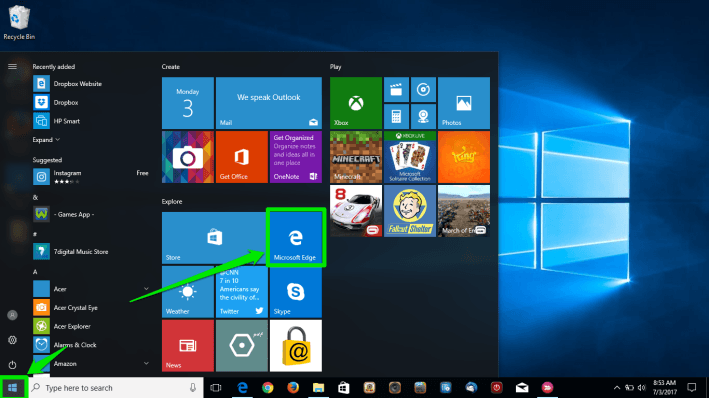The height and width of the screenshot is (398, 709).
Task: Open Acer Explorer
Action: point(90,326)
